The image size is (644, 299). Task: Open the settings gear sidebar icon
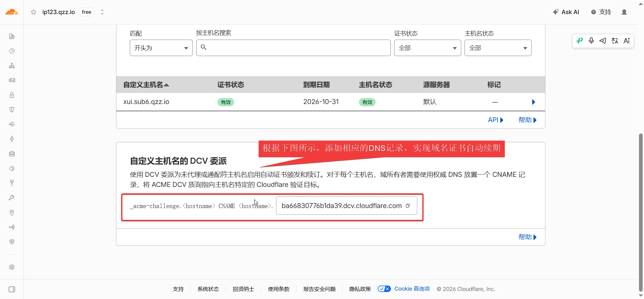point(12,267)
